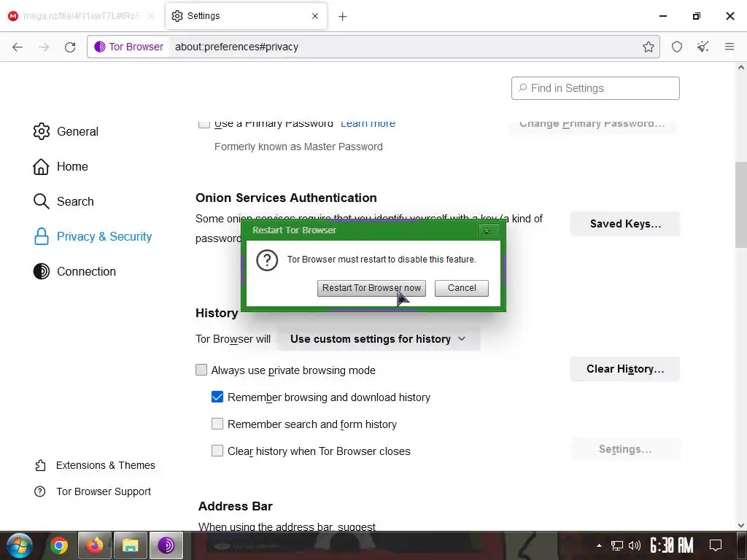Open Privacy & Security category

coord(93,237)
